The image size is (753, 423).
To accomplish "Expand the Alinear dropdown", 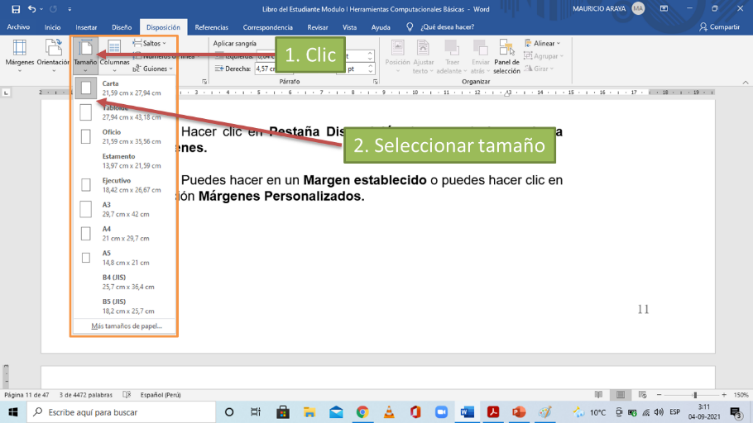I will [543, 43].
